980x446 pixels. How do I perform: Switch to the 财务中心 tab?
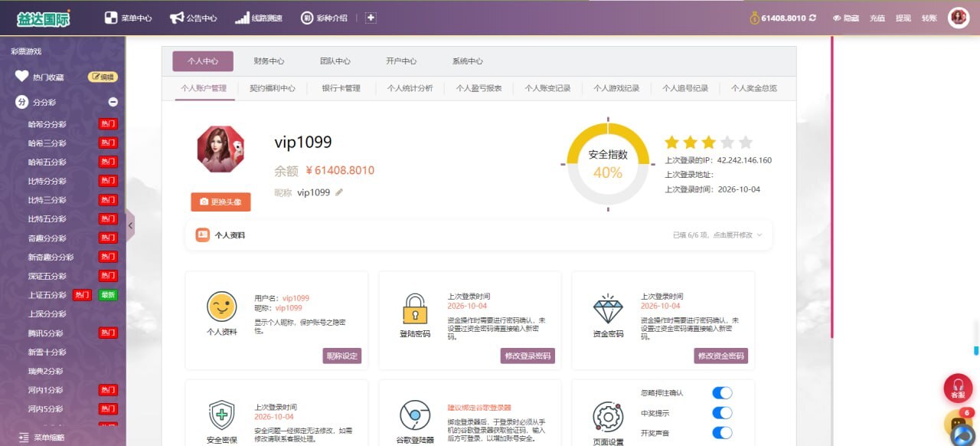click(x=269, y=61)
